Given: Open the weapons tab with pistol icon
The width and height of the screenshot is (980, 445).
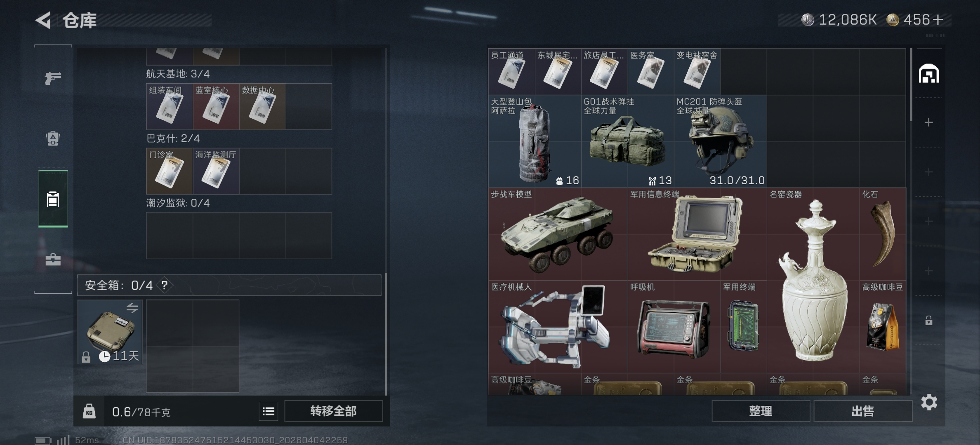Looking at the screenshot, I should [53, 77].
